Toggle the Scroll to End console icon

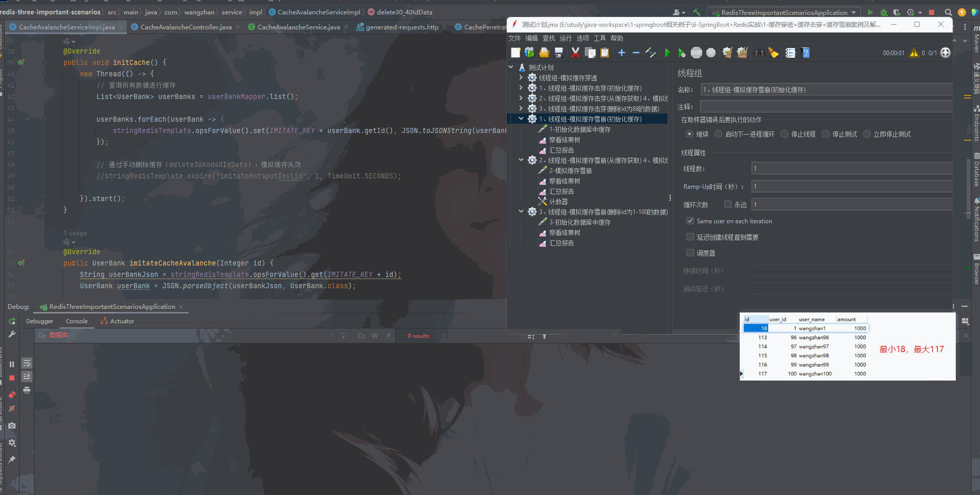coord(27,376)
